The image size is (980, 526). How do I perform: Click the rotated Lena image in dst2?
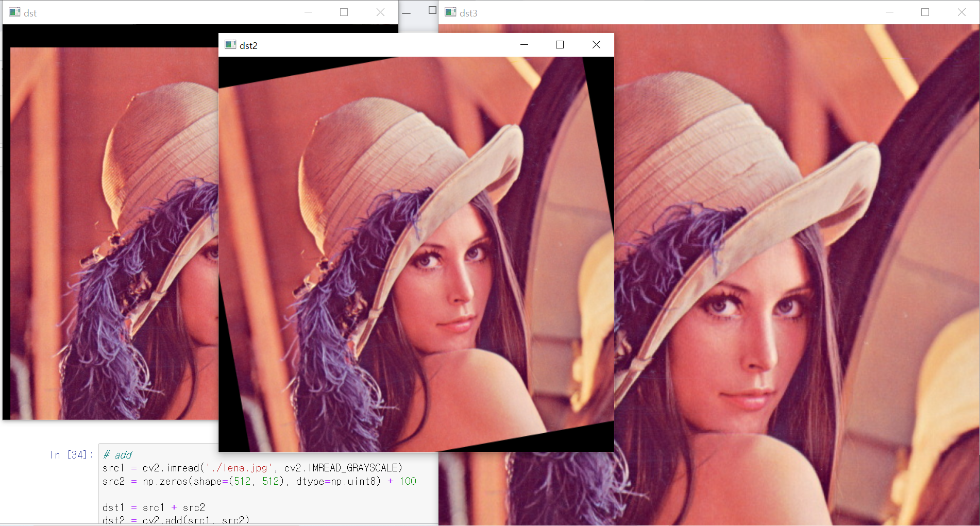[x=416, y=254]
